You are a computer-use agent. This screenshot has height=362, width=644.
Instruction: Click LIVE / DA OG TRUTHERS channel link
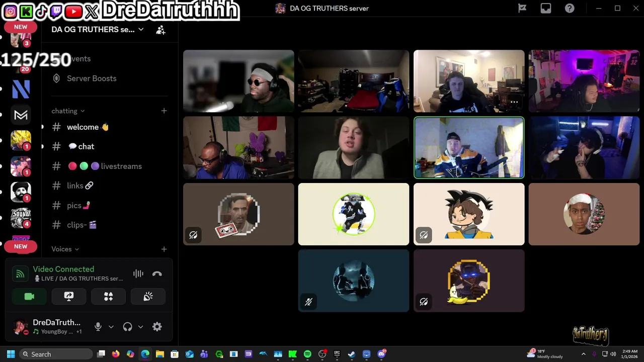[x=78, y=279]
